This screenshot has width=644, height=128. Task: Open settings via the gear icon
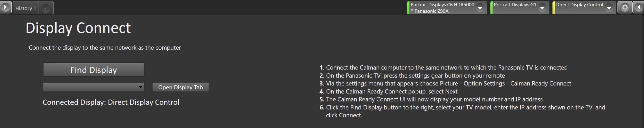[x=625, y=7]
